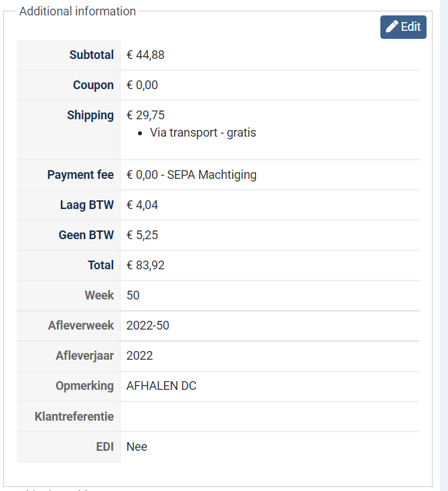
Task: Click the Laag BTW amount € 4,04
Action: point(142,205)
